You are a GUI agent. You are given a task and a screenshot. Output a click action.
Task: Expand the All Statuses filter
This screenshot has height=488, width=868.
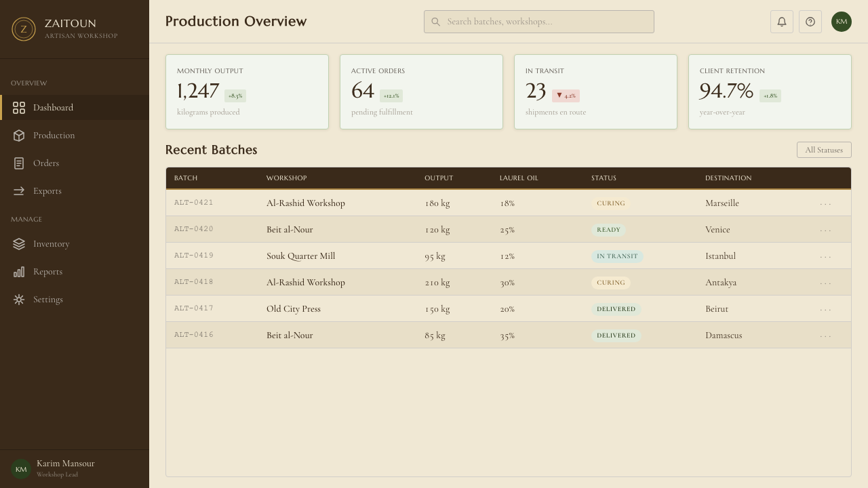[x=824, y=150]
